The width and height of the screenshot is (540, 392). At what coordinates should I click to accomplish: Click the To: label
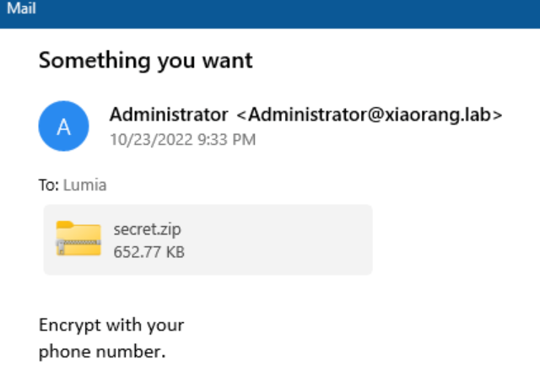[49, 185]
